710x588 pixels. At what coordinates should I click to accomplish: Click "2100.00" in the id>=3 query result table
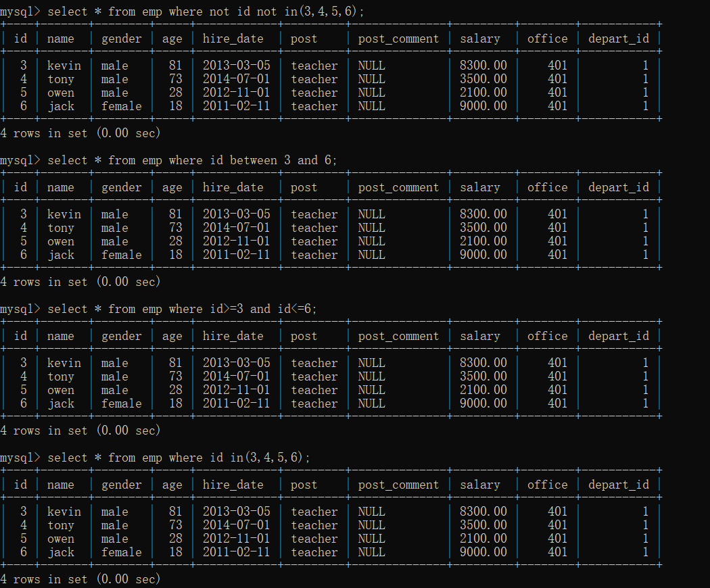click(x=483, y=390)
